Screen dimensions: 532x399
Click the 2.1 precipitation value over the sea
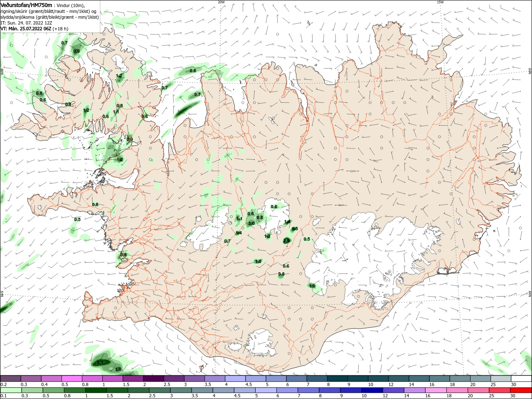pyautogui.click(x=100, y=363)
